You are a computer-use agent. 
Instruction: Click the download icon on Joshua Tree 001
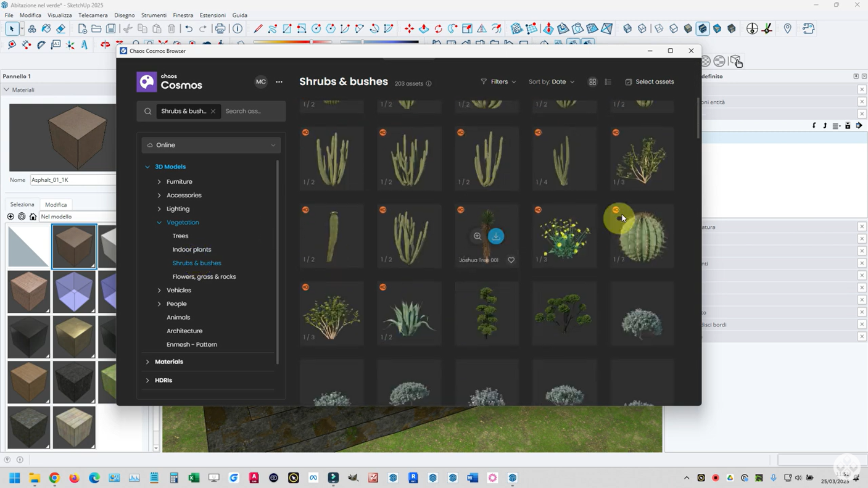pos(496,236)
